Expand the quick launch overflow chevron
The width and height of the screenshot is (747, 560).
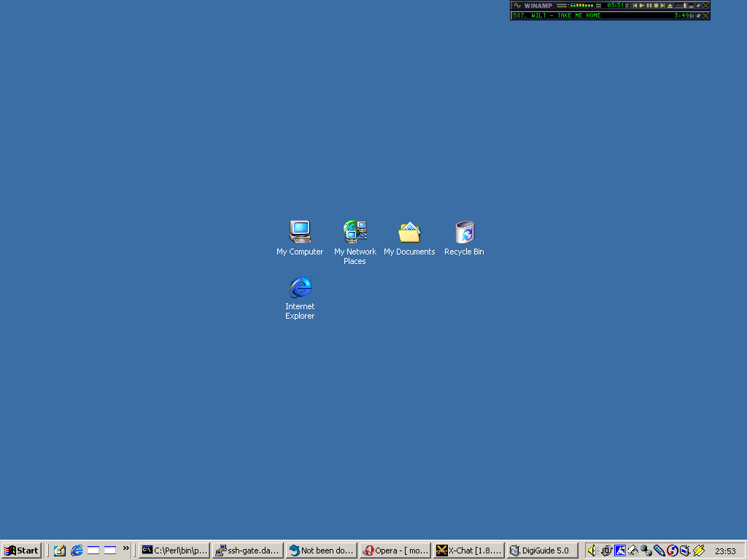coord(125,548)
